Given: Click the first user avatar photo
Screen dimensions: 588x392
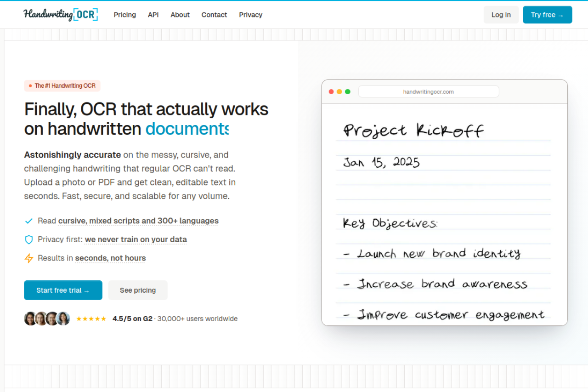Looking at the screenshot, I should tap(30, 318).
